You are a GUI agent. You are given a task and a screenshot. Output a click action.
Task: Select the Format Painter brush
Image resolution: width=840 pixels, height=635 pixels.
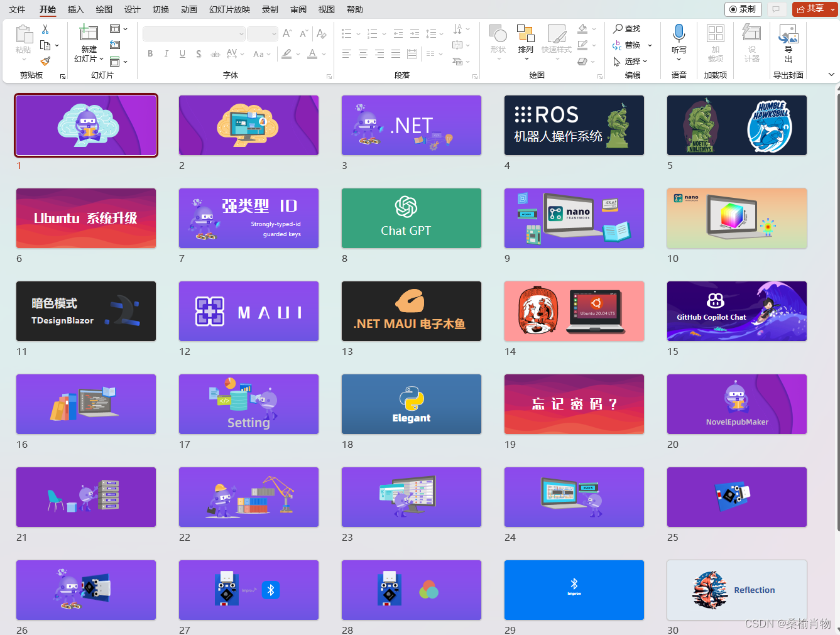pos(45,61)
